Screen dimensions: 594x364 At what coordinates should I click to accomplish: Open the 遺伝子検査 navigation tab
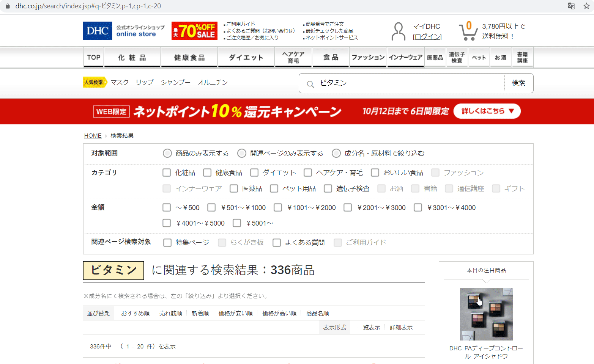pos(457,57)
